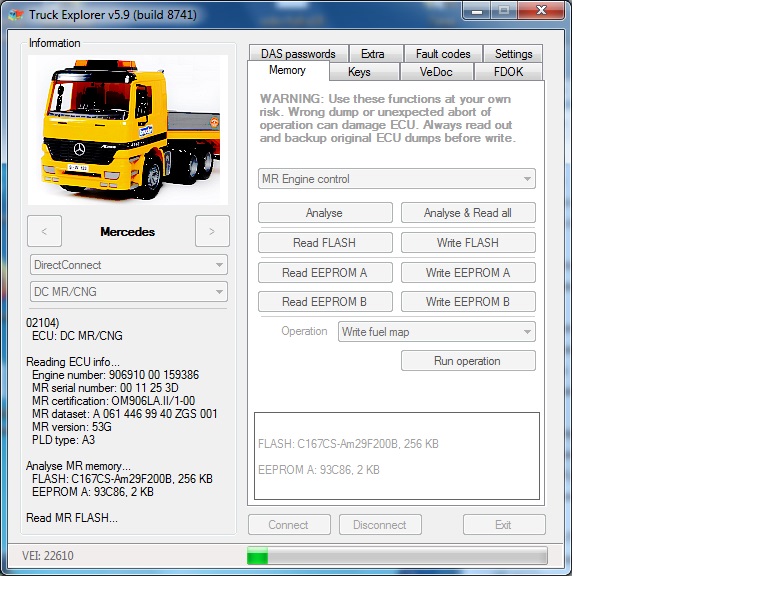Click the MR serial number log line
Image resolution: width=768 pixels, height=614 pixels.
[105, 388]
